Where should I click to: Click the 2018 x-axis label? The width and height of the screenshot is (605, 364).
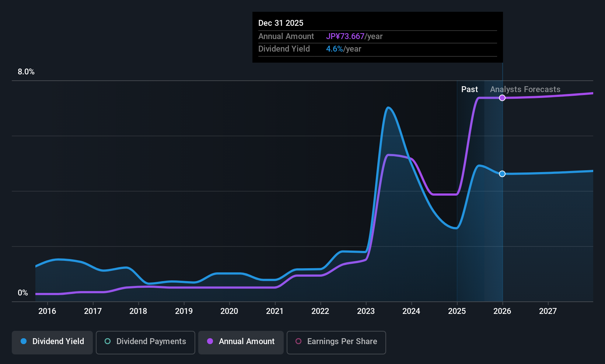point(138,311)
